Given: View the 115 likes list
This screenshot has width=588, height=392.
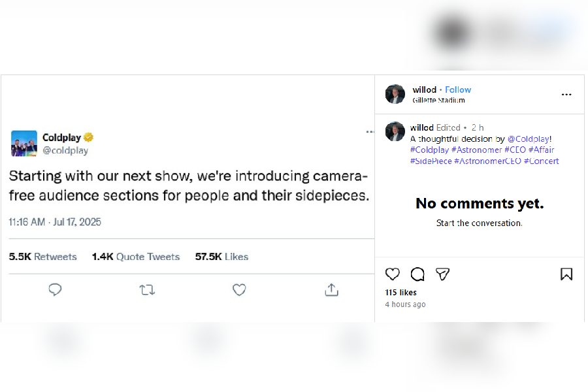Looking at the screenshot, I should coord(400,293).
